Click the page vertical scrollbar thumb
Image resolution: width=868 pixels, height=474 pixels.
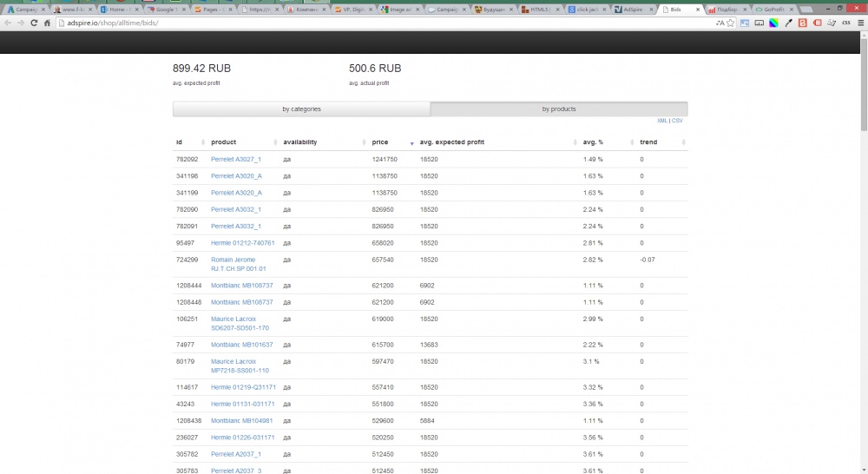(x=864, y=85)
